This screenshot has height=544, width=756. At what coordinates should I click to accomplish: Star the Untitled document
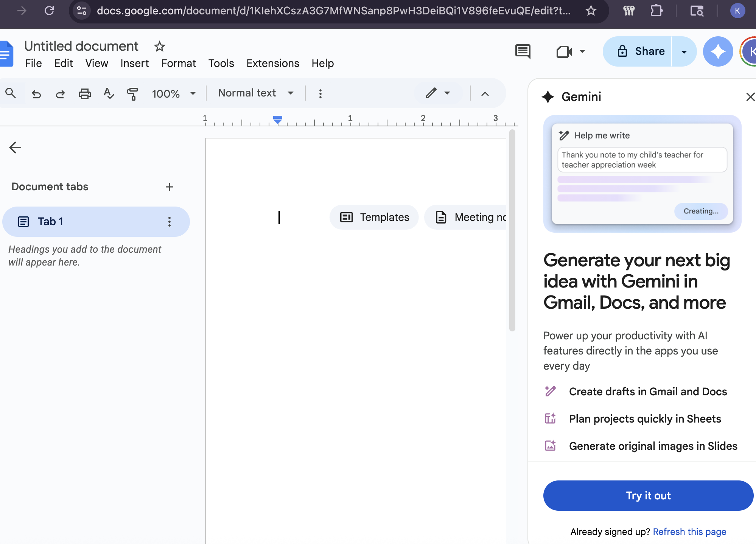tap(160, 47)
